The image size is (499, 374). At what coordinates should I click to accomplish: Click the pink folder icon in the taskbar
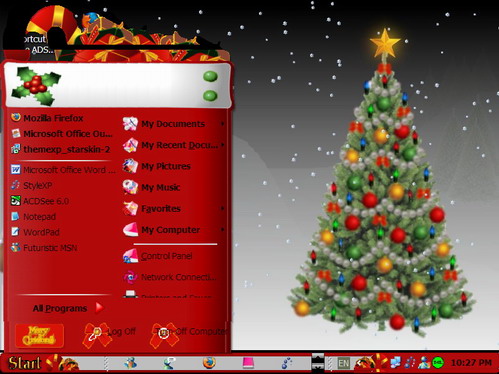click(x=248, y=363)
